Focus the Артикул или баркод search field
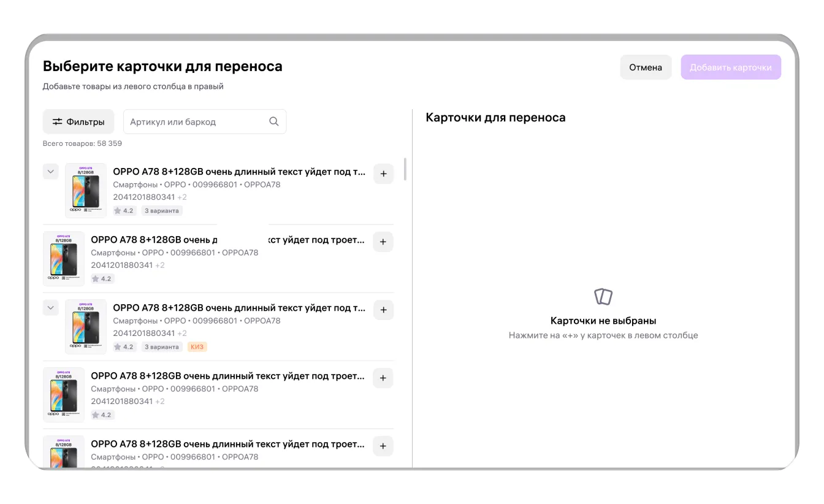This screenshot has width=824, height=504. pyautogui.click(x=205, y=121)
